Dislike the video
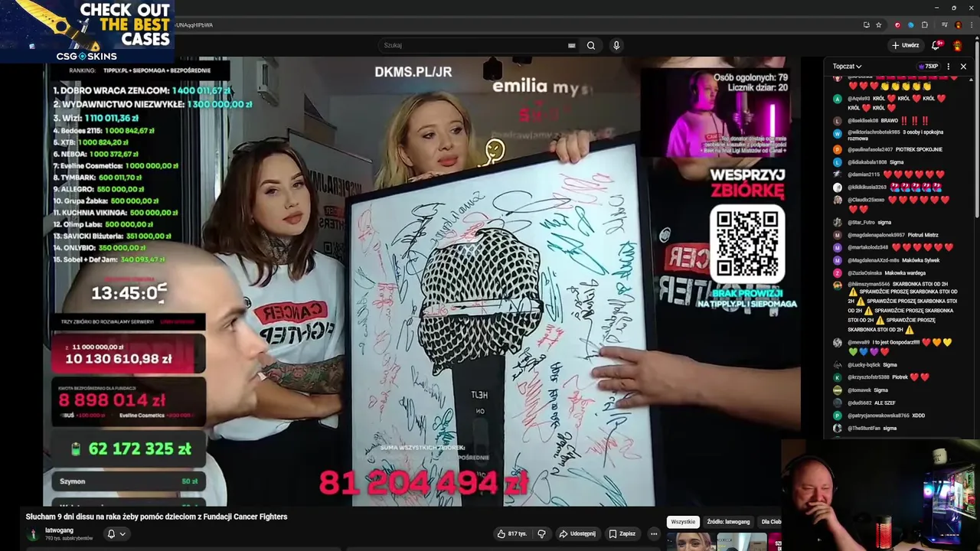980x551 pixels. point(541,533)
